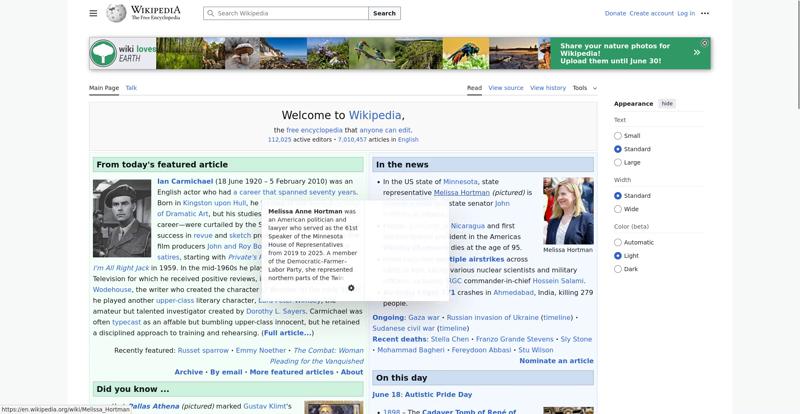
Task: Click the 7,010,457 articles count link
Action: pos(352,139)
